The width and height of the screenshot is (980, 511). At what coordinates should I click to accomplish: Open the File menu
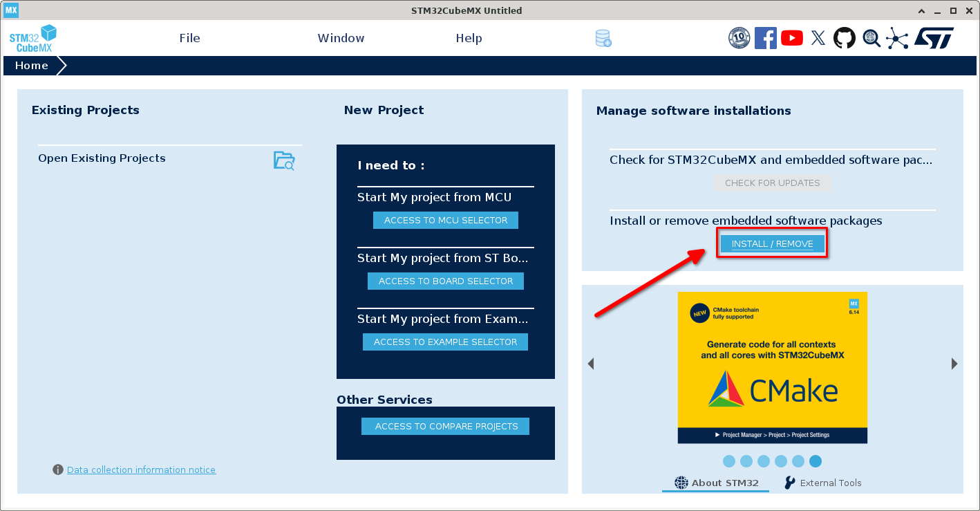point(189,38)
